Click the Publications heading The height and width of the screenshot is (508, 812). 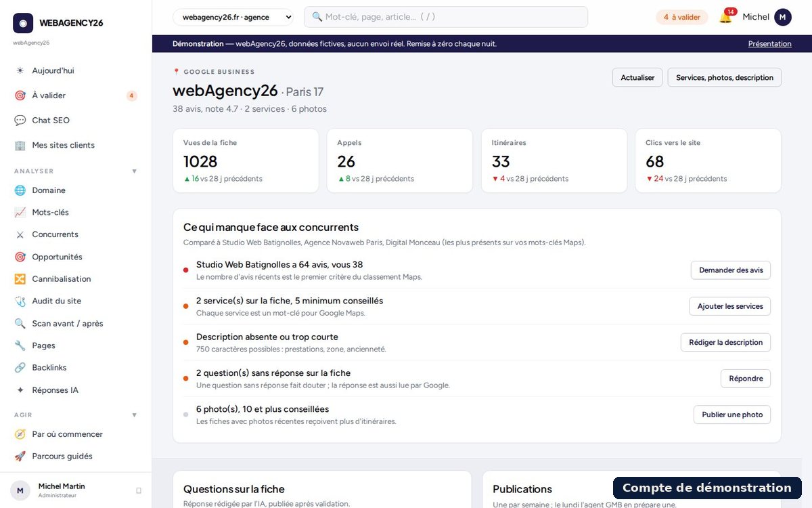pyautogui.click(x=522, y=489)
